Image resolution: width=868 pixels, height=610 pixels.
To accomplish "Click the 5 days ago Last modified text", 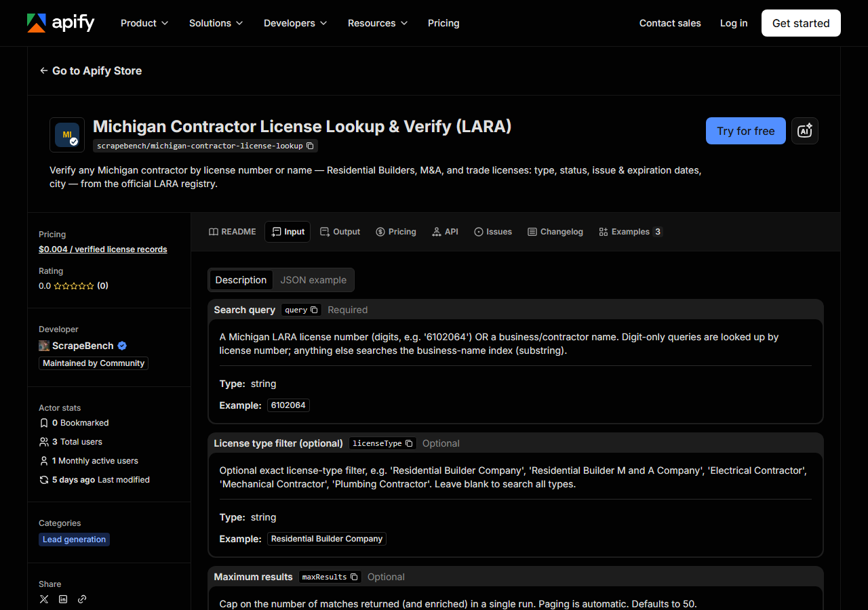I will point(101,480).
